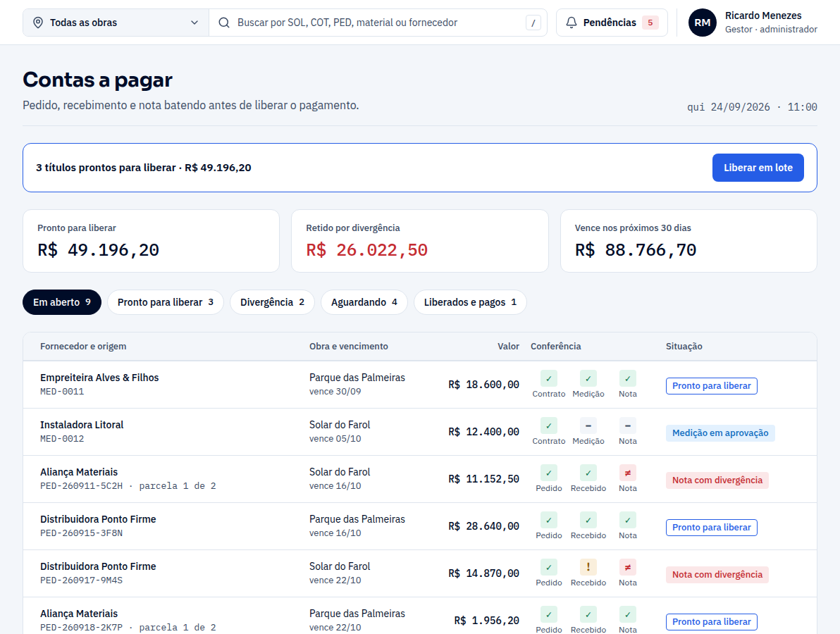Viewport: 840px width, 634px height.
Task: Click the Nota dash icon for Instaladora Litoral
Action: point(628,425)
